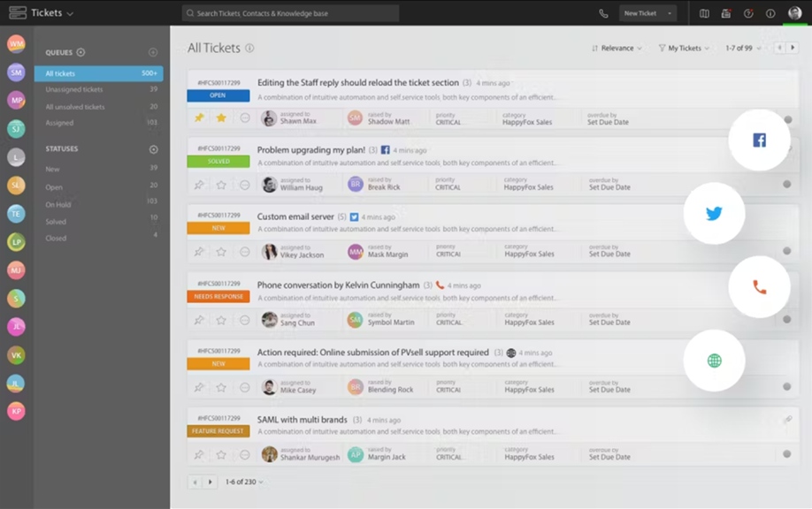Unstar the Editing the Staff reply ticket

(221, 118)
